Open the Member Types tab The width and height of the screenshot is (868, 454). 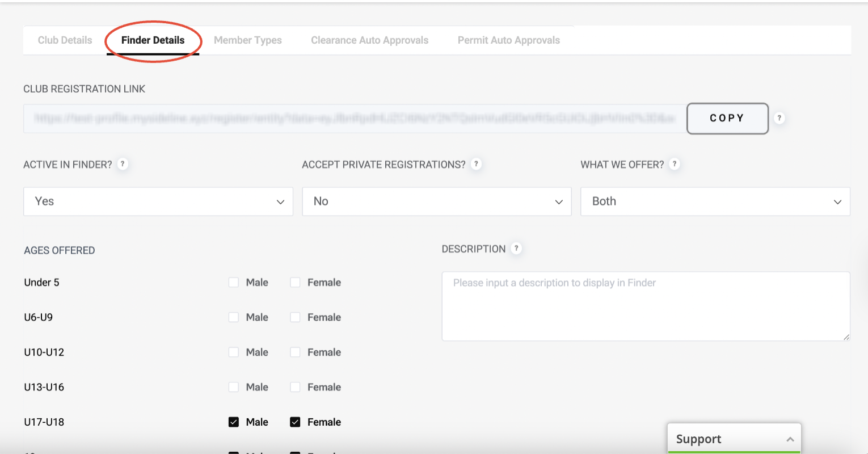pyautogui.click(x=247, y=40)
